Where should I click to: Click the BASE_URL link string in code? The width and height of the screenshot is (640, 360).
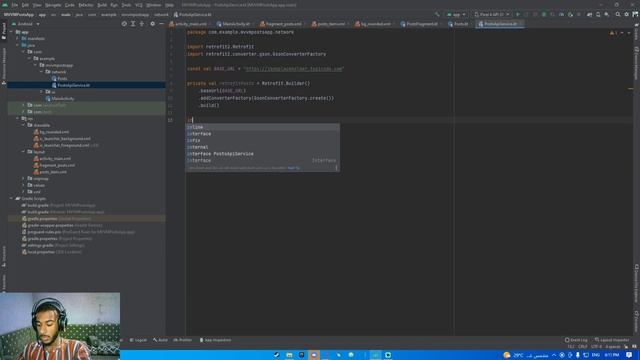click(x=293, y=69)
